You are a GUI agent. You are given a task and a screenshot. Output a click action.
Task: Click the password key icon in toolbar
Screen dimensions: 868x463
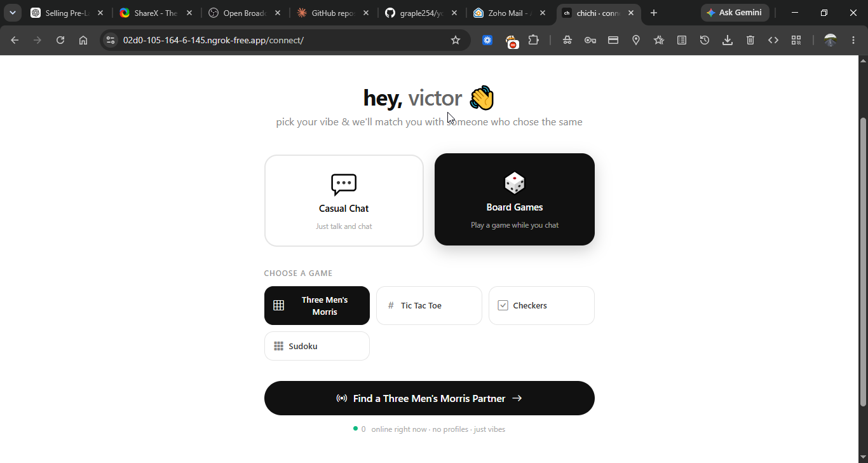(x=590, y=40)
